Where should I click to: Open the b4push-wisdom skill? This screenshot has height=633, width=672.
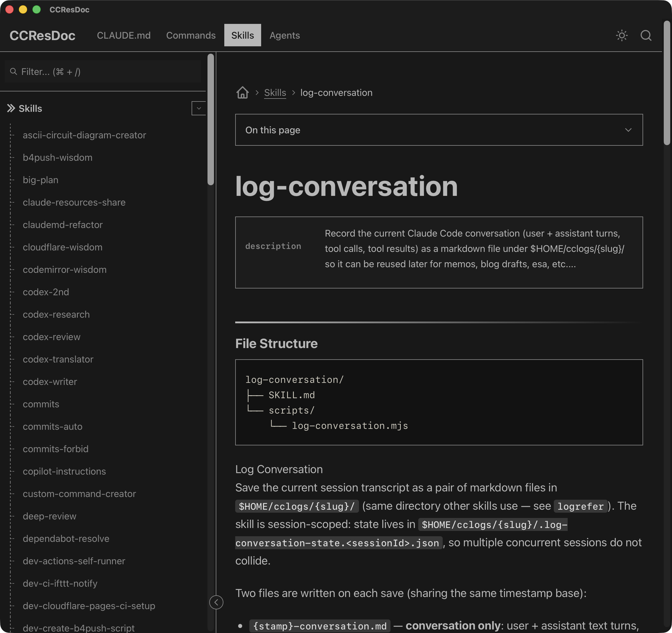[x=57, y=157]
